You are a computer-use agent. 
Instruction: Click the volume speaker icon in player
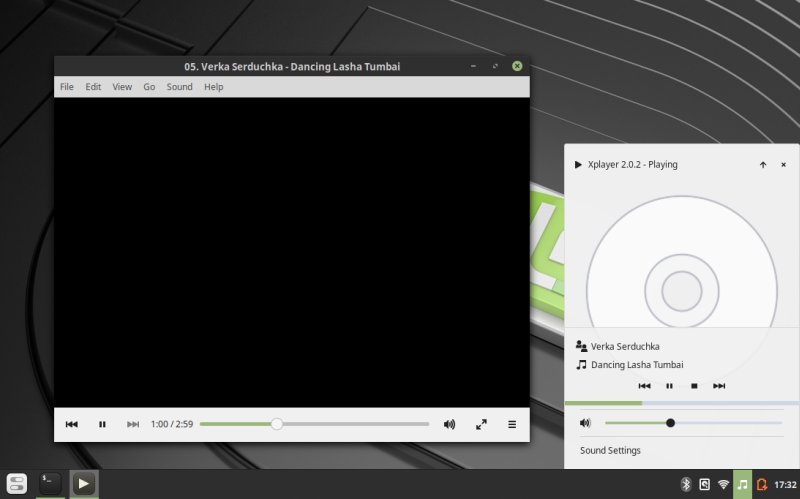point(449,424)
